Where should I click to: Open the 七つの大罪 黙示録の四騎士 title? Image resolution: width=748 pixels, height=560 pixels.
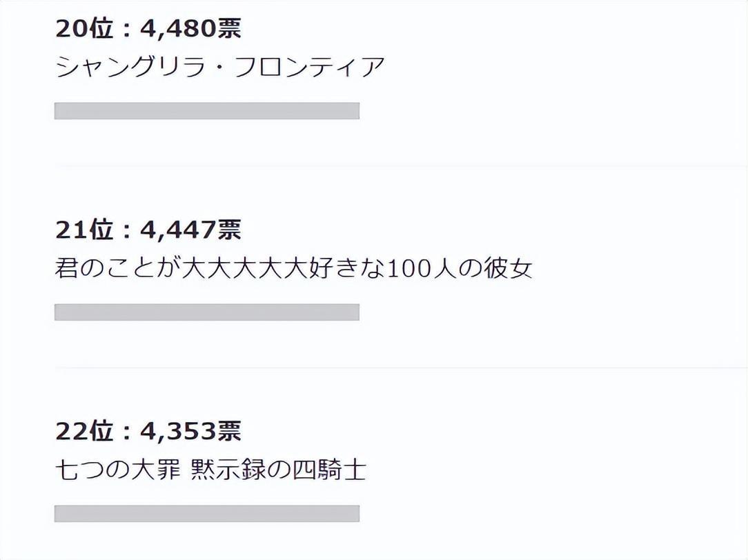tap(210, 470)
